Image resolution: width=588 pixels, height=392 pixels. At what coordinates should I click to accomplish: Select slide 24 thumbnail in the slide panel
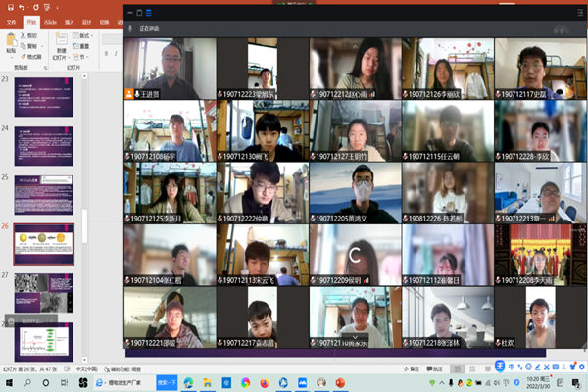pyautogui.click(x=43, y=144)
